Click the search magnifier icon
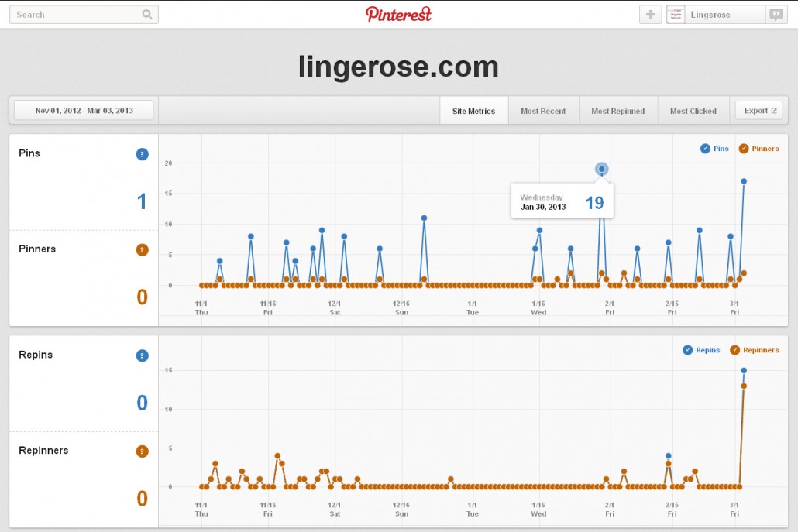798x532 pixels. coord(147,15)
